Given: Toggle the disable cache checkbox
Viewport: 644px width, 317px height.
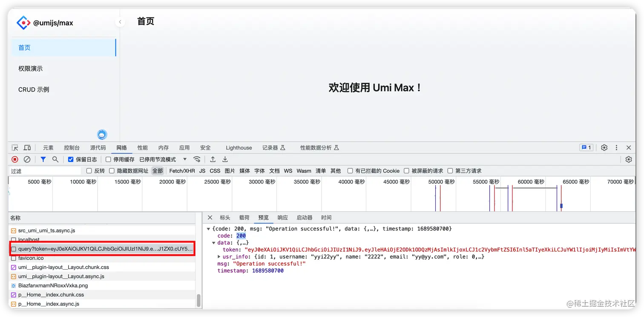Looking at the screenshot, I should [x=108, y=159].
